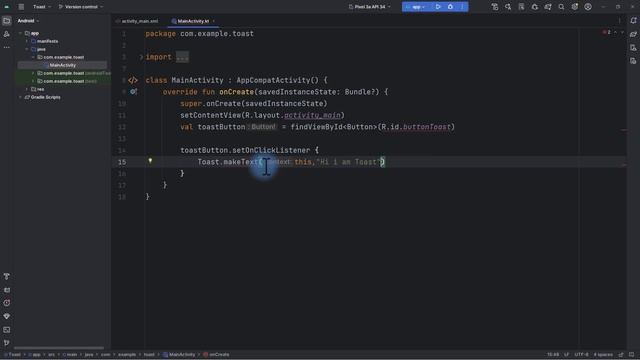Click the "Hi i am Toast" string literal

349,162
